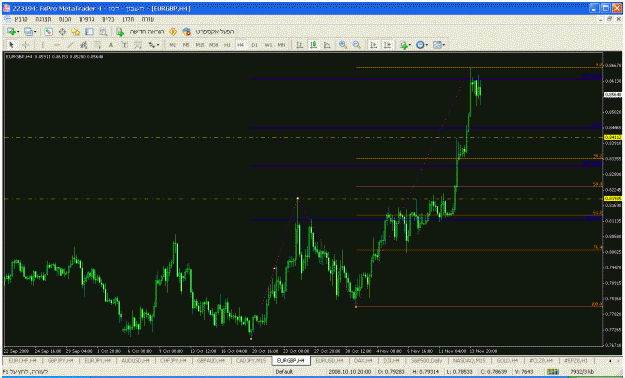
Task: Toggle the Navigator star-folder icon
Action: 75,32
